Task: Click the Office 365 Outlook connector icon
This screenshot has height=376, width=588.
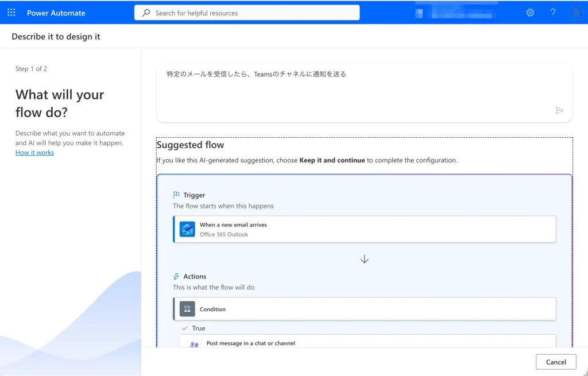Action: click(187, 229)
